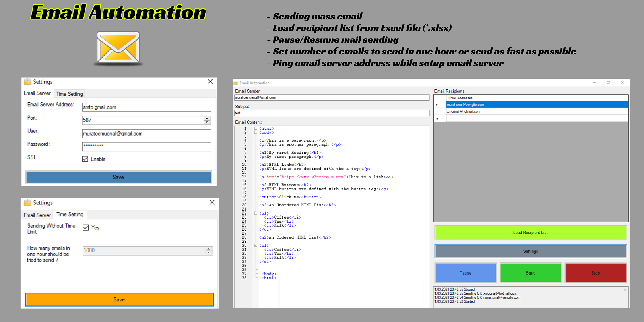Minimize the Email Automation main window

tap(594, 83)
